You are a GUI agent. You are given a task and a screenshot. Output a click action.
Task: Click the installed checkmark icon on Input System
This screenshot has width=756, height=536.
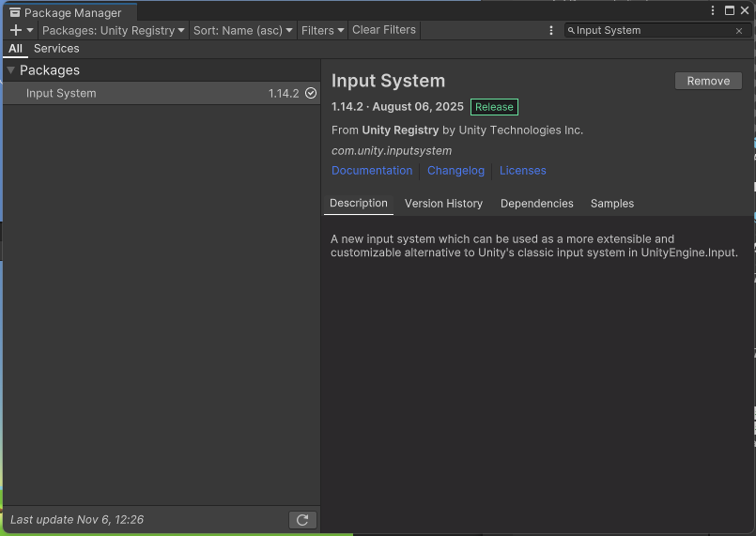311,93
